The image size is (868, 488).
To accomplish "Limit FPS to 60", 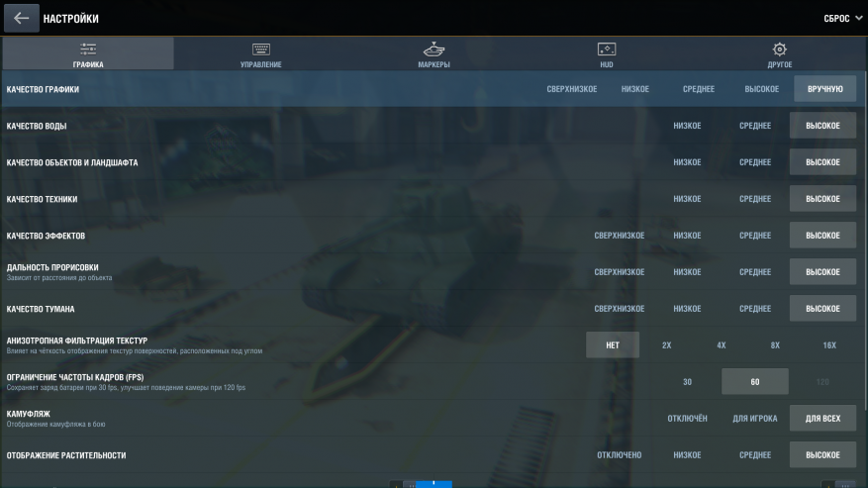I will coord(755,382).
